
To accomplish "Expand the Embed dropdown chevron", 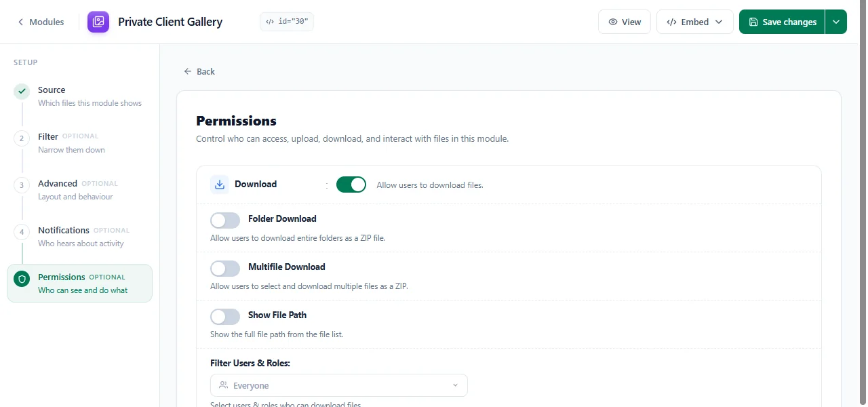I will point(719,22).
